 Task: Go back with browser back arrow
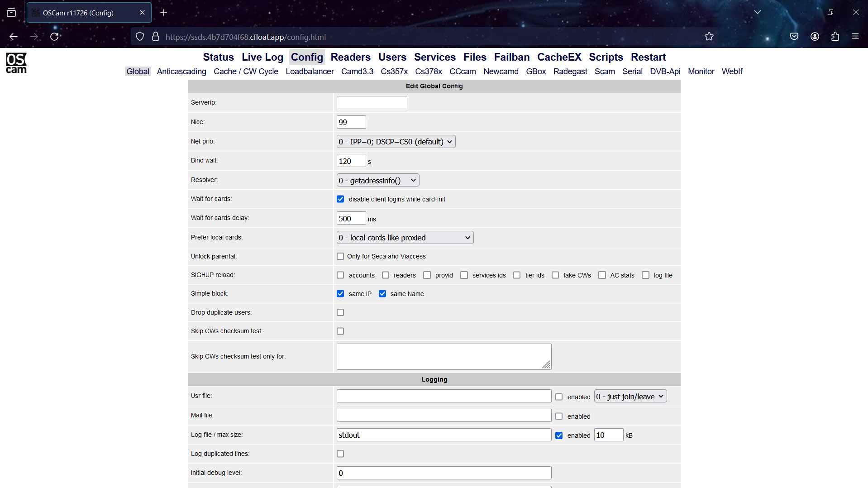14,37
